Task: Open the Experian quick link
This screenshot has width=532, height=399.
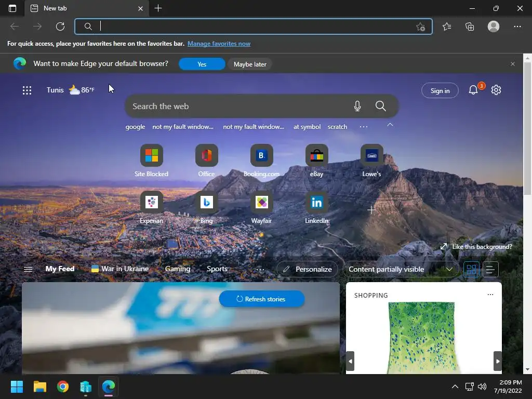Action: point(151,207)
